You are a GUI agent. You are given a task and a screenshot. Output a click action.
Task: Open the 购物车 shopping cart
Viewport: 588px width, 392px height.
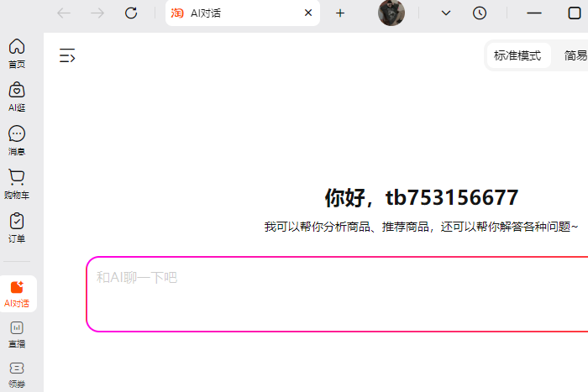coord(17,183)
